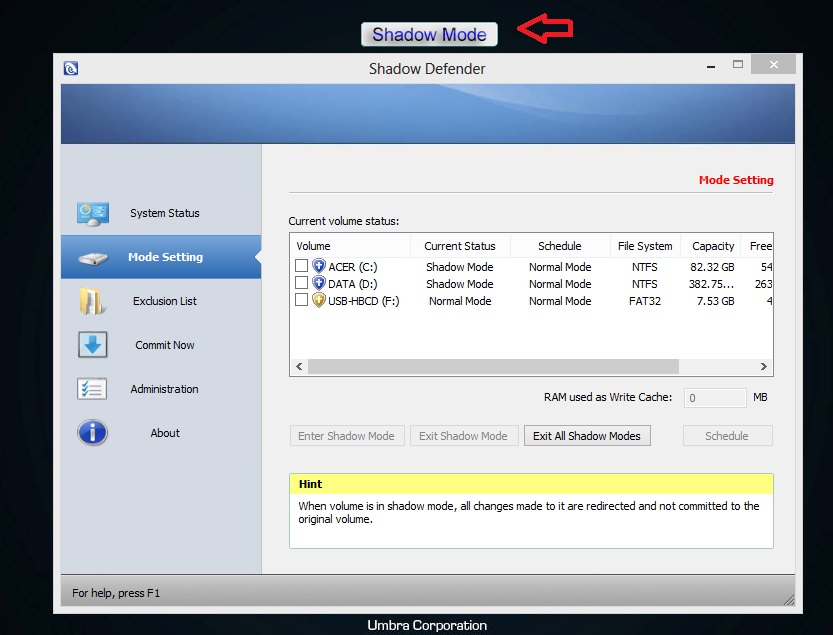The height and width of the screenshot is (635, 833).
Task: Click Shadow Mode status of ACER row
Action: point(460,267)
